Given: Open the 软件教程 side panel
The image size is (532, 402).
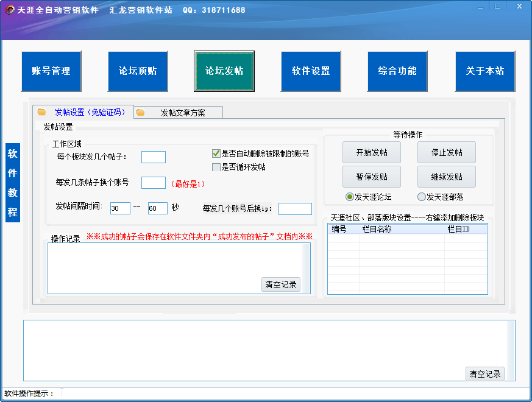Looking at the screenshot, I should tap(13, 183).
